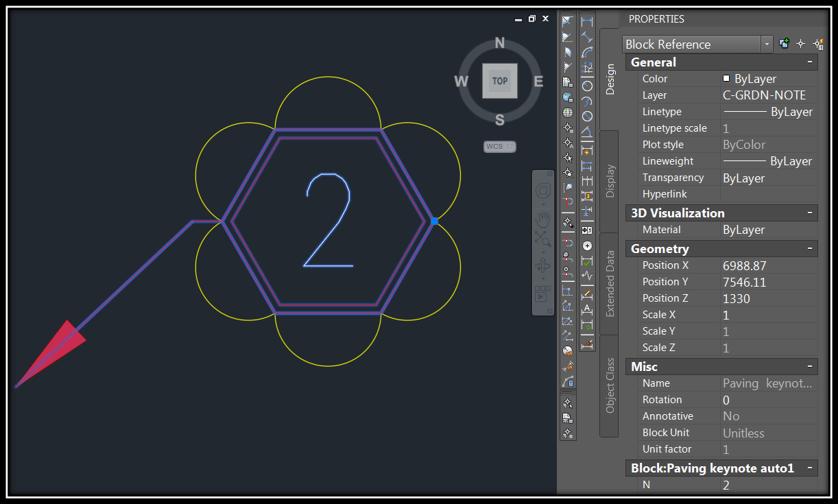The image size is (838, 504).
Task: Click the TOP face of the ViewCube
Action: (500, 81)
